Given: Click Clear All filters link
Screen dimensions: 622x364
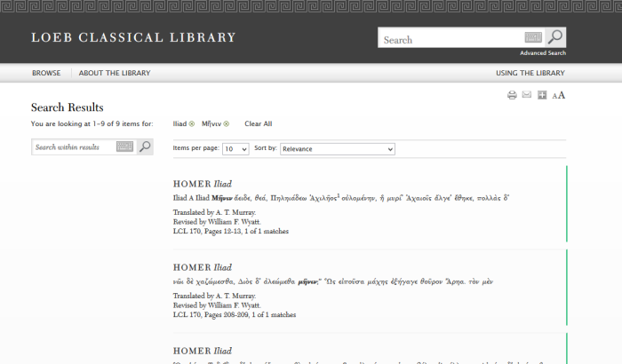Looking at the screenshot, I should coord(259,123).
